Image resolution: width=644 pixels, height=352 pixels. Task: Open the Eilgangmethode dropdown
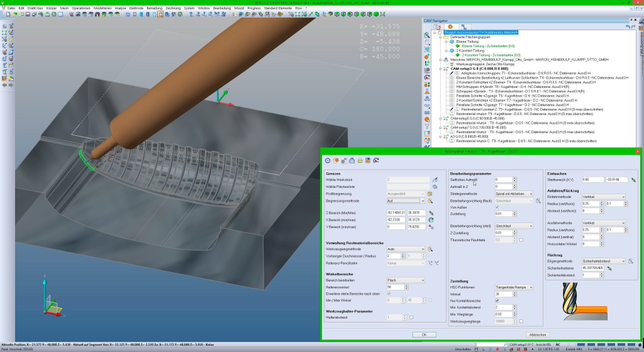click(x=603, y=261)
